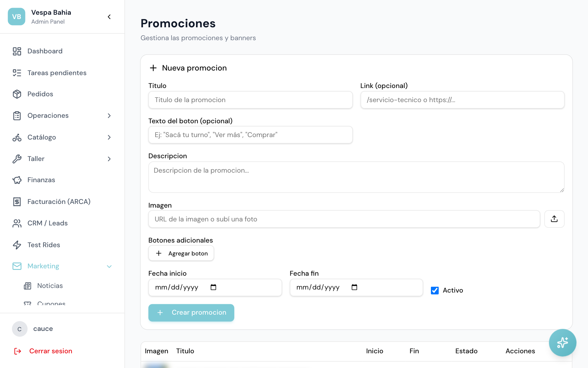Viewport: 588px width, 368px height.
Task: Focus the Texto del boton field
Action: tap(250, 135)
